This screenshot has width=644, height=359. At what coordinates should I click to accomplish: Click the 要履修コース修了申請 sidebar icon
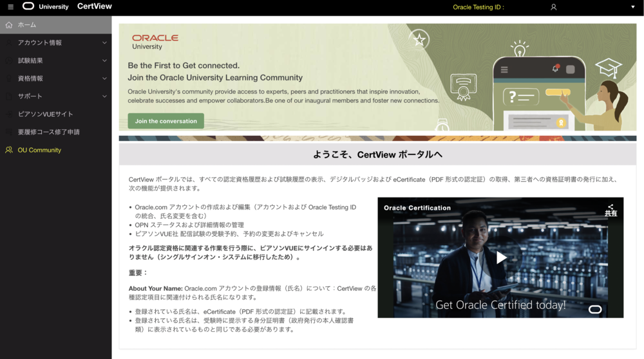tap(9, 132)
